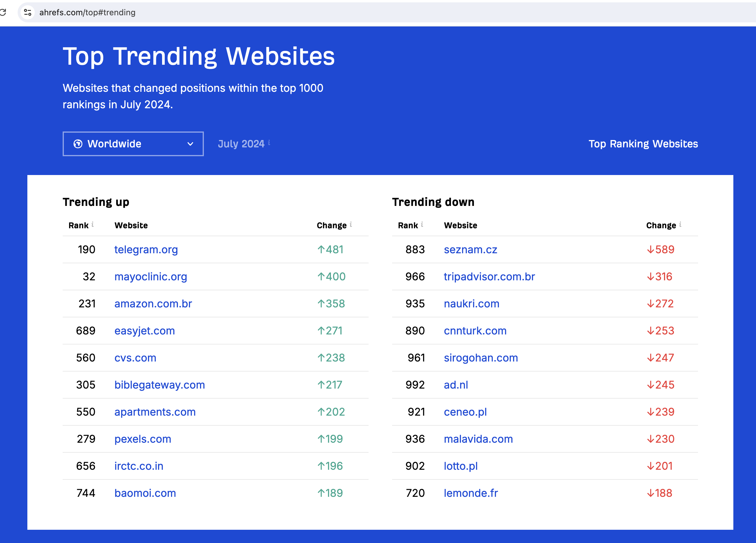Click Trending up Change info icon
The image size is (756, 543).
pos(351,224)
